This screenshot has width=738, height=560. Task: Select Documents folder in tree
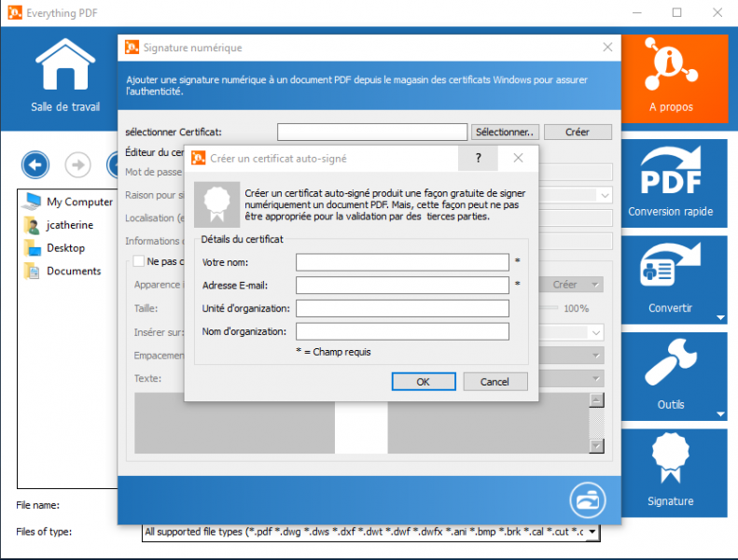(63, 272)
